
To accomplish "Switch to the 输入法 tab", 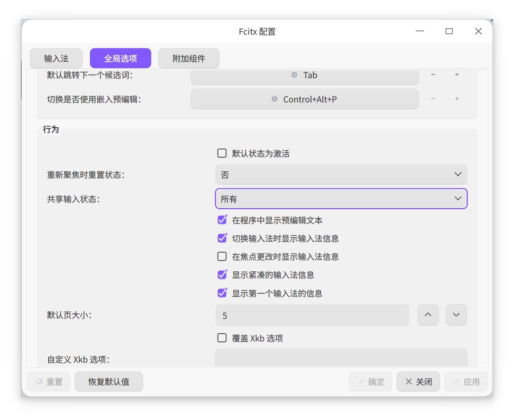I will point(56,58).
